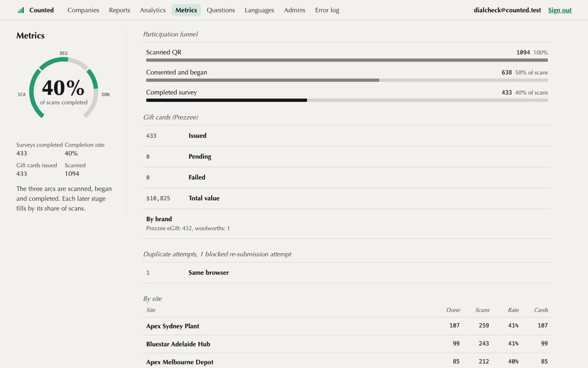Click the Counted bar-chart logo icon
588x368 pixels.
(x=21, y=10)
